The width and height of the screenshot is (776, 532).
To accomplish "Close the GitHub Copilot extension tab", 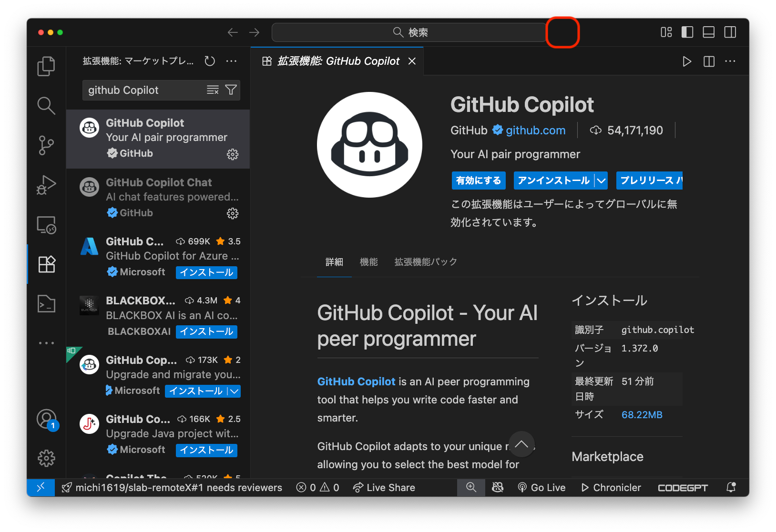I will pos(412,61).
